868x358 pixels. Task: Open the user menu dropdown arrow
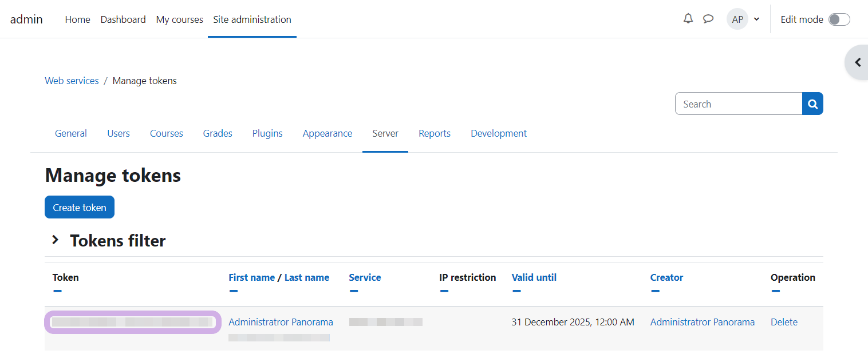(x=756, y=19)
